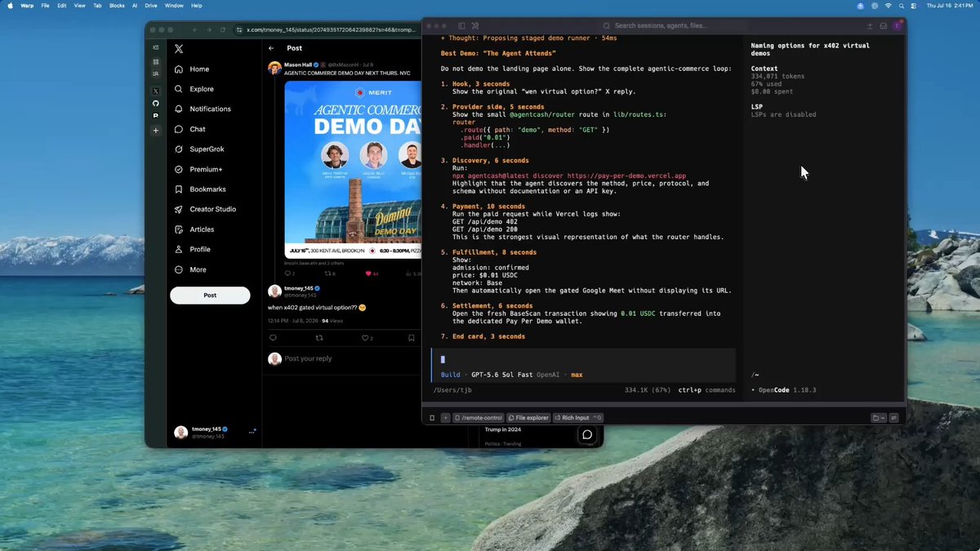The height and width of the screenshot is (551, 980).
Task: Click pay-per-demo.vercel.app URL text
Action: tap(626, 176)
